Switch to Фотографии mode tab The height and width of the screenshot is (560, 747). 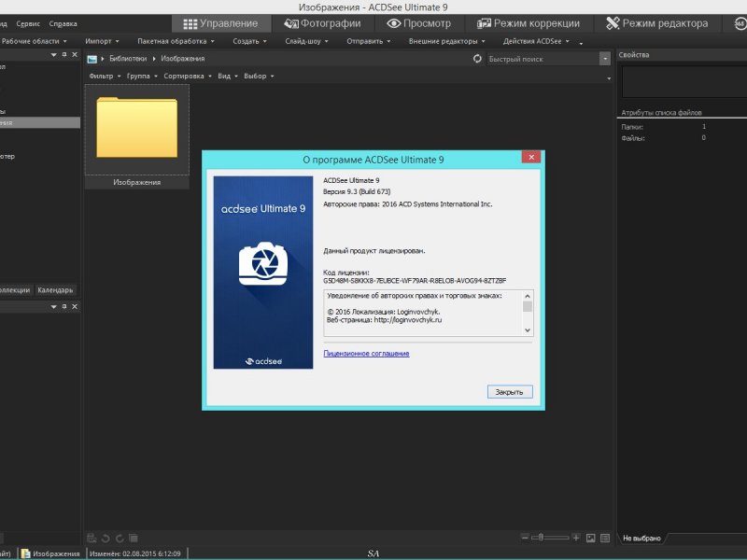click(x=322, y=23)
